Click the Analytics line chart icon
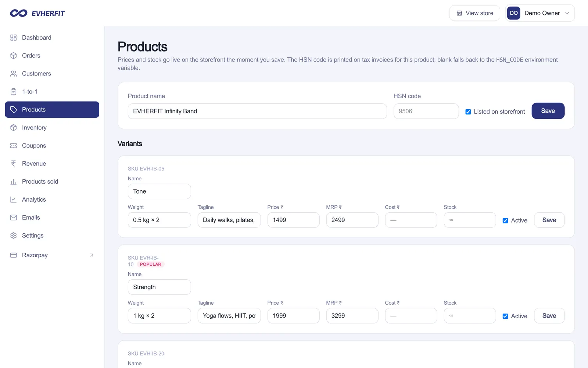588x368 pixels. click(14, 199)
